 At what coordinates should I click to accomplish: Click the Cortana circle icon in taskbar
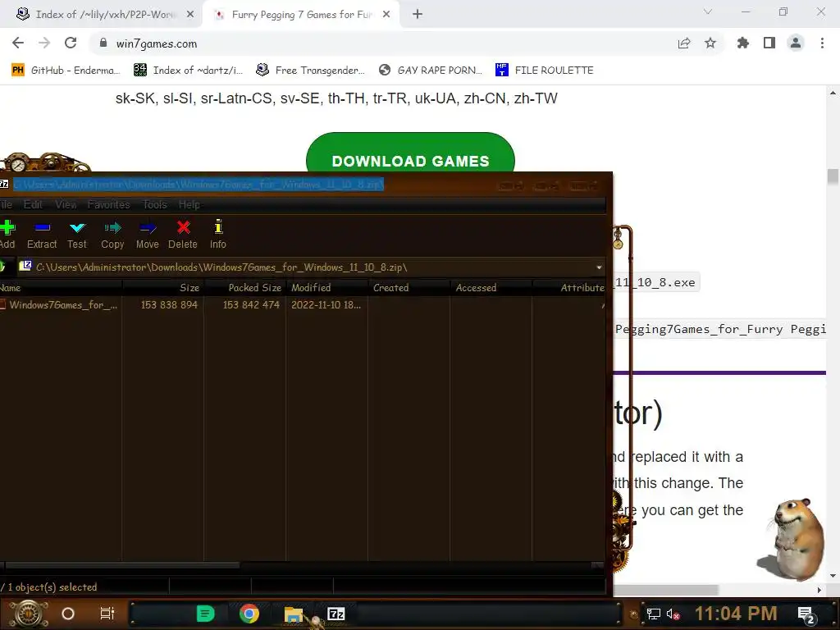pos(68,614)
